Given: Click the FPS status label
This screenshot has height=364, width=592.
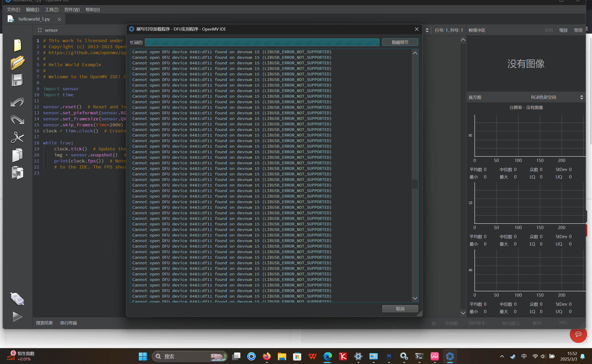Looking at the screenshot, I should 564,323.
